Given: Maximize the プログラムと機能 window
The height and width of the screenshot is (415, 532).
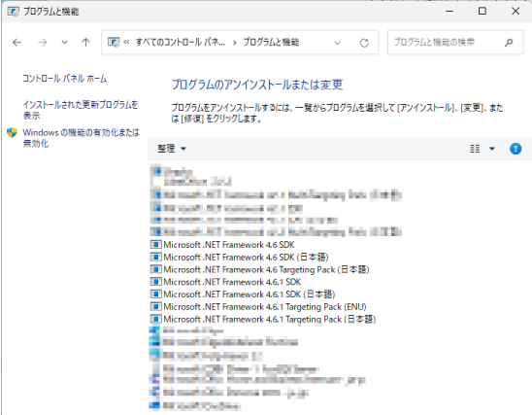Looking at the screenshot, I should pos(482,12).
